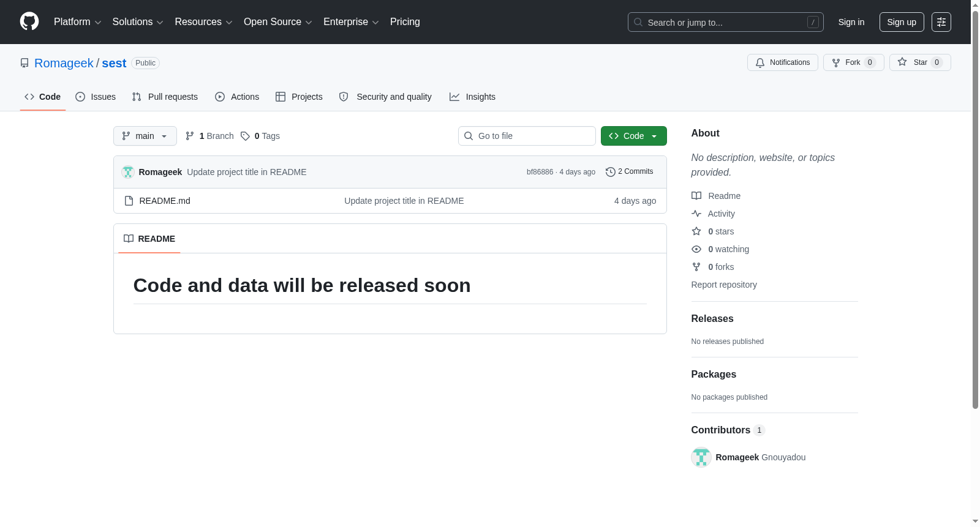The image size is (980, 527).
Task: Focus the Search or jump to field
Action: click(725, 22)
